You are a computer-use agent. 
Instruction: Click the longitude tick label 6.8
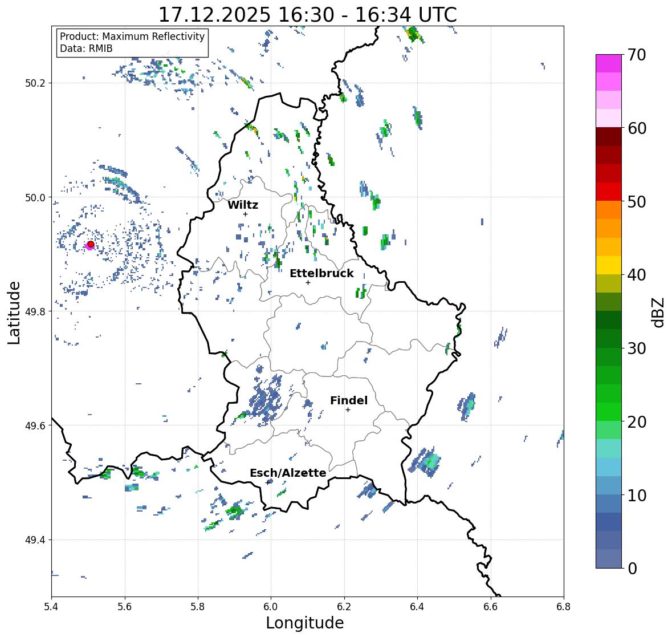[x=564, y=606]
